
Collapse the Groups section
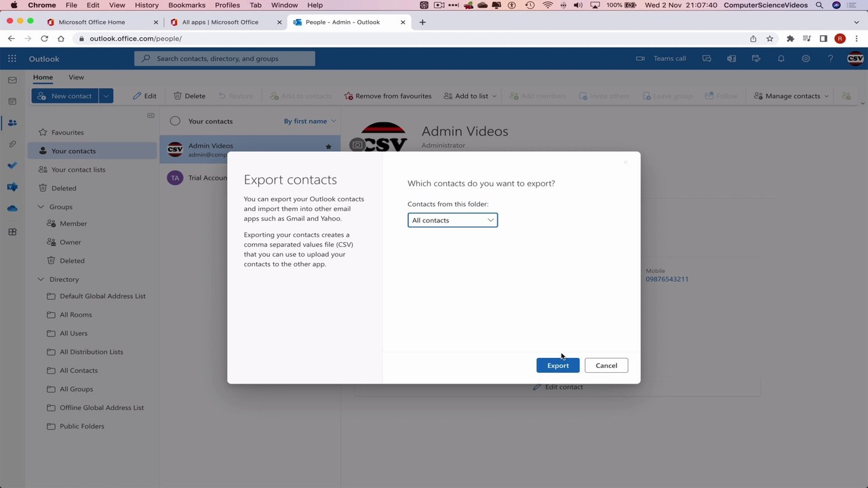point(41,207)
